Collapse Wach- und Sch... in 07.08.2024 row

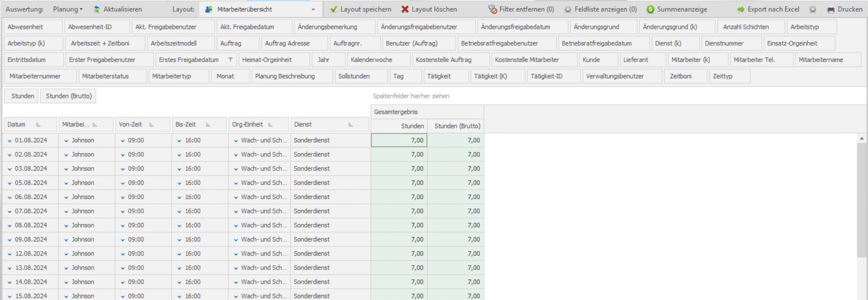pos(236,212)
